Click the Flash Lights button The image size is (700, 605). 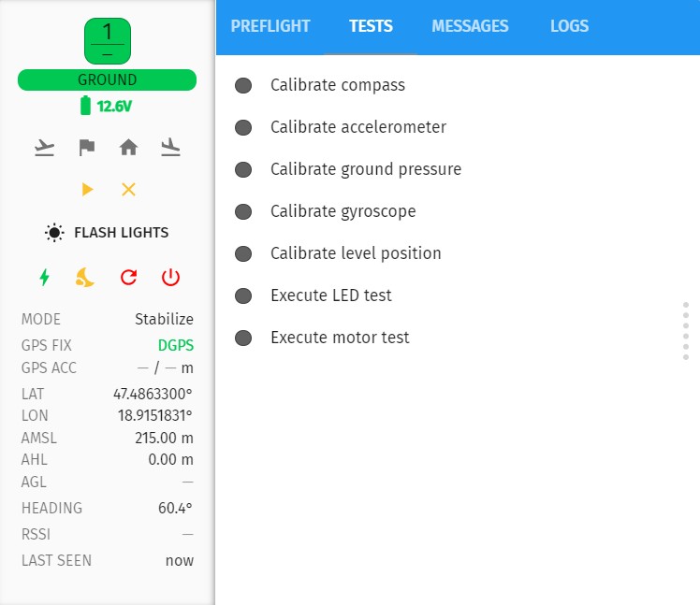[x=107, y=233]
